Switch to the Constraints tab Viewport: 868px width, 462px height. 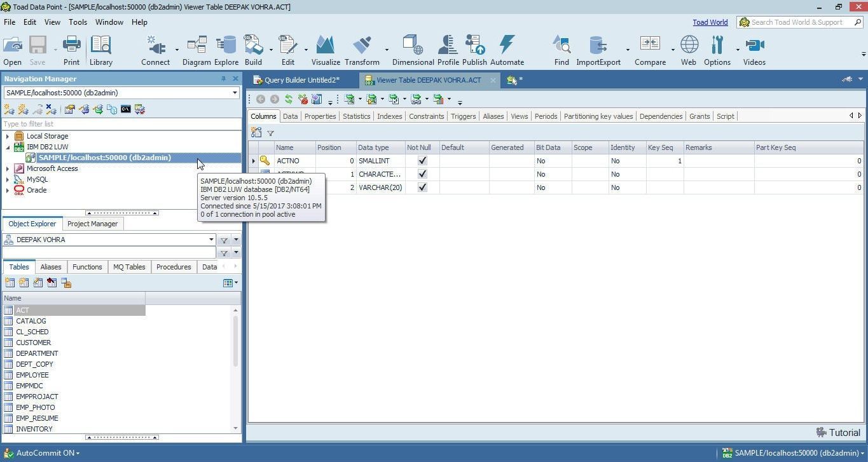pos(426,116)
